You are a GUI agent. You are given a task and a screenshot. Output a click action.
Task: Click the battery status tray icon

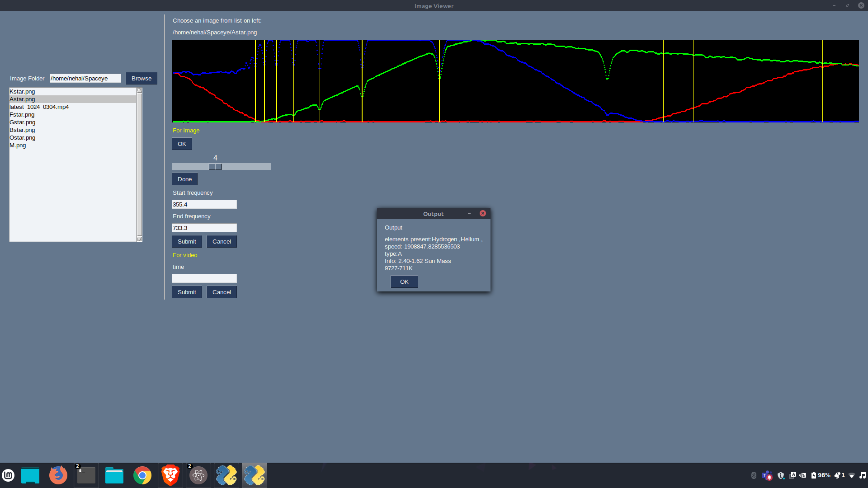click(x=813, y=475)
